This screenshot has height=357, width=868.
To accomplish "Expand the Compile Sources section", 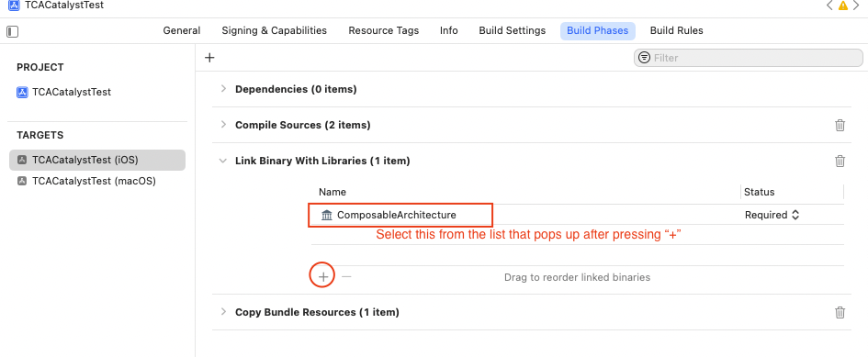I will pyautogui.click(x=223, y=125).
